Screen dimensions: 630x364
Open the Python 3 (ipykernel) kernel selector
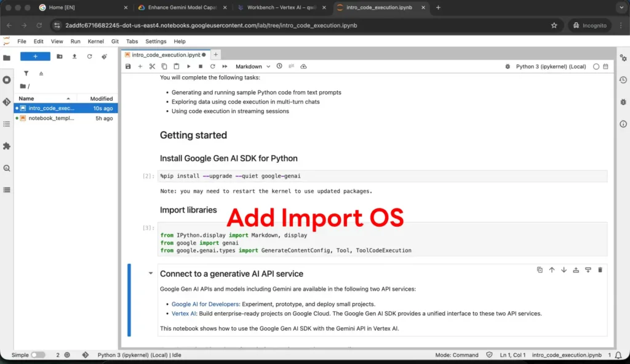tap(551, 66)
